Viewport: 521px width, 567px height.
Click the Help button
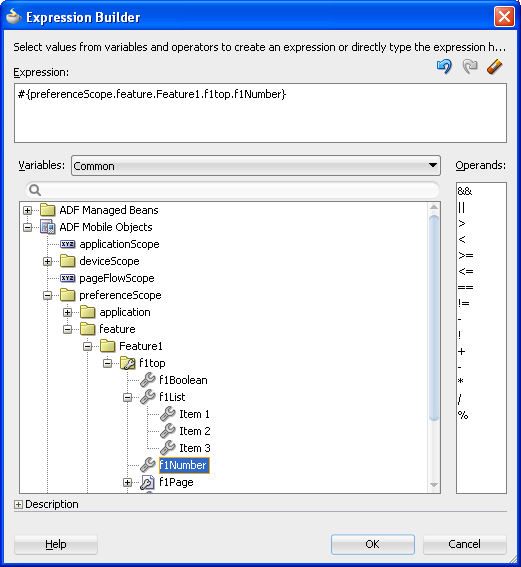(56, 544)
